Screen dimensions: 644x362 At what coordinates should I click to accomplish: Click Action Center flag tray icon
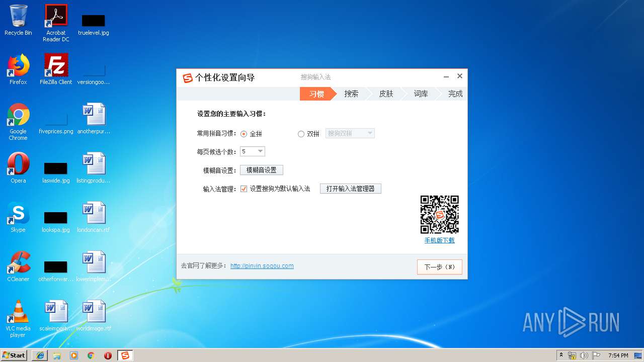coord(596,355)
